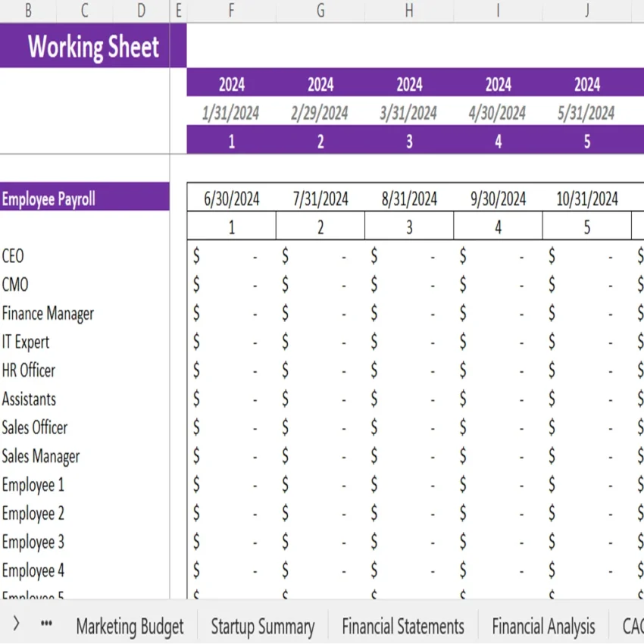Click the Employee 1 row label
The height and width of the screenshot is (644, 644).
(x=33, y=485)
